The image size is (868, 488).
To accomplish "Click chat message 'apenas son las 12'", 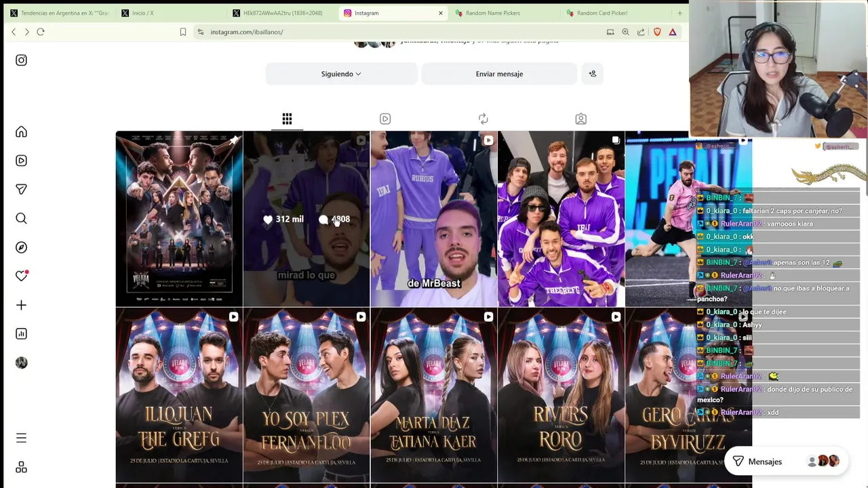I will click(802, 262).
